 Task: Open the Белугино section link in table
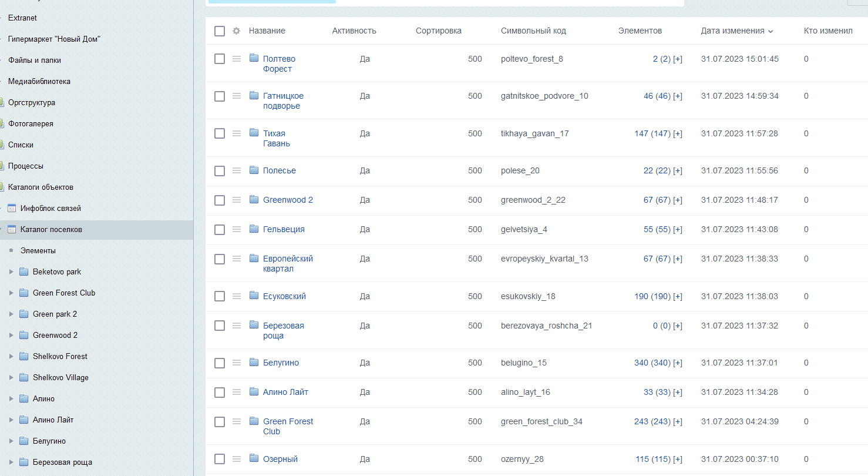point(281,363)
